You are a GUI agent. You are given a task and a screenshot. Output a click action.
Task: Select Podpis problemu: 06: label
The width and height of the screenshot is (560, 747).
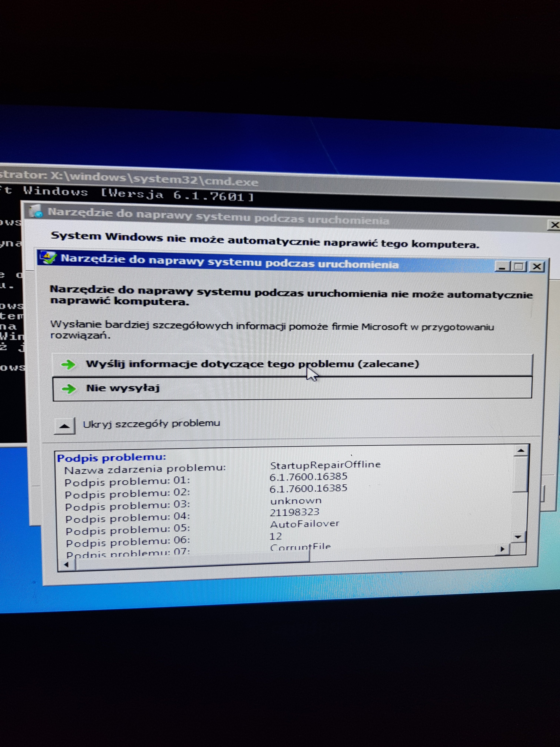pyautogui.click(x=128, y=542)
